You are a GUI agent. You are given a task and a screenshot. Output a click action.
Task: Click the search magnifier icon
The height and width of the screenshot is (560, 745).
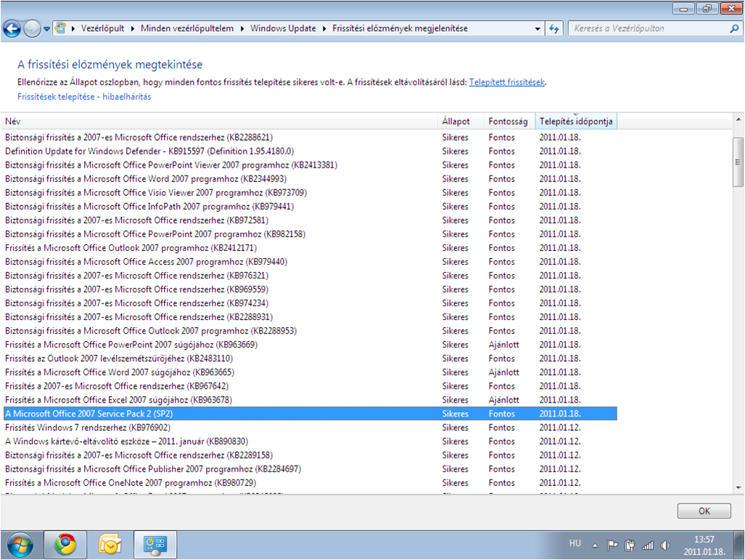[x=734, y=28]
